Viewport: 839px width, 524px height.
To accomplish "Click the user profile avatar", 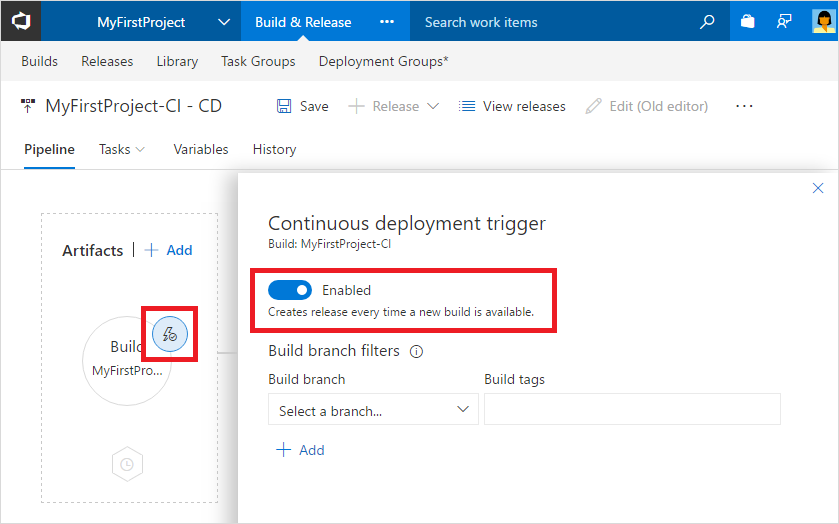I will 823,21.
